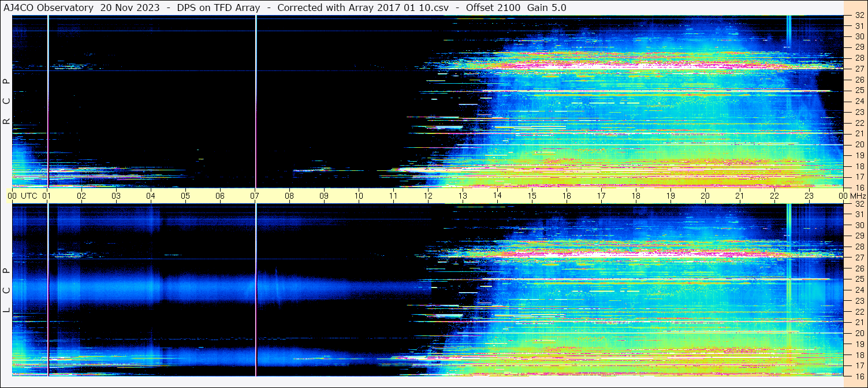
Task: Select the 20 MHz tick on the RCP frequency scale
Action: tap(859, 144)
